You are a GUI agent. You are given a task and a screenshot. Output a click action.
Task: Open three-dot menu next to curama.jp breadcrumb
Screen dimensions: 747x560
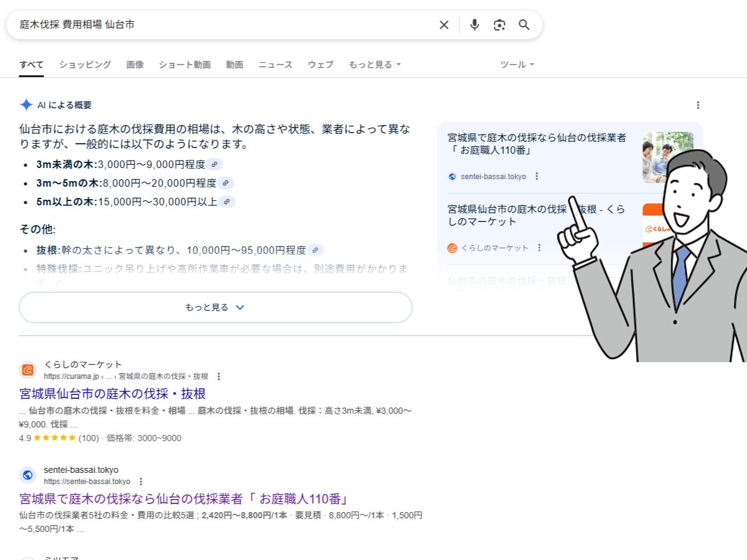click(x=218, y=376)
